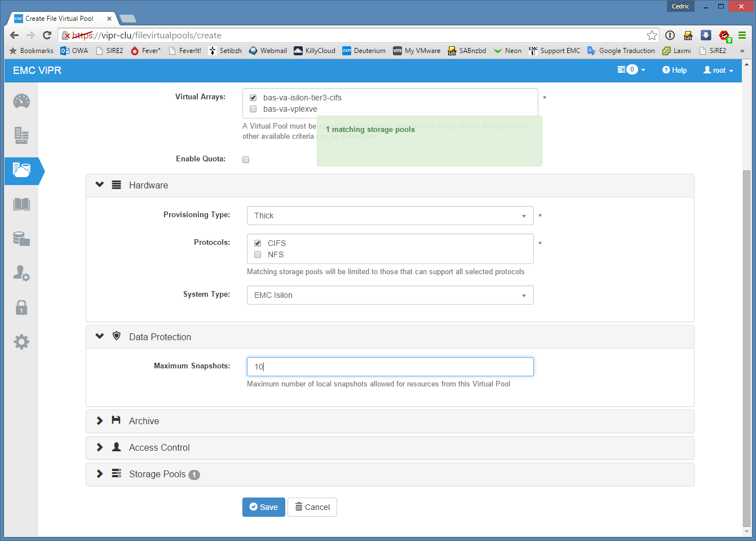The width and height of the screenshot is (756, 541).
Task: Show more bookmarks with the chevron
Action: pos(742,51)
